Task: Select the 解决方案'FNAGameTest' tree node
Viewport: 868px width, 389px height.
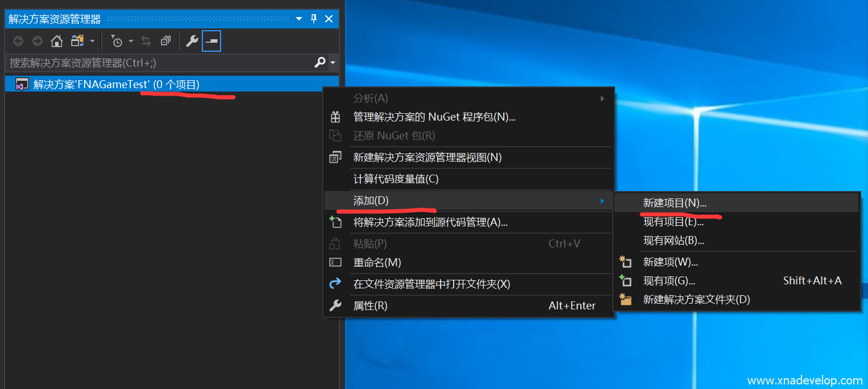Action: coord(116,85)
